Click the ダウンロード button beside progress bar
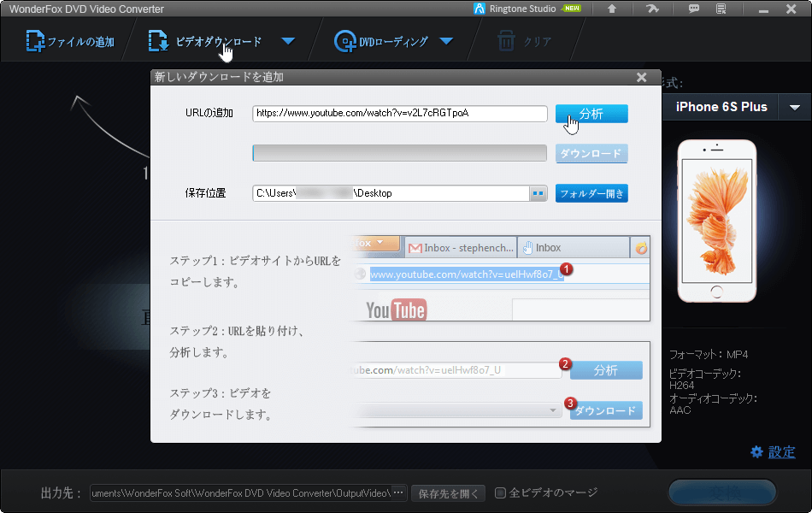 click(591, 153)
